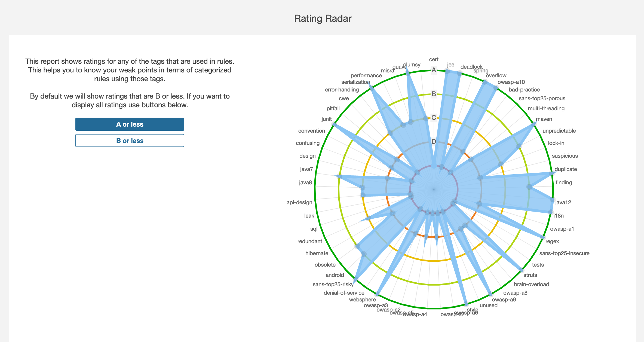Click the 'bad-practice' axis label
The width and height of the screenshot is (644, 342).
(524, 90)
